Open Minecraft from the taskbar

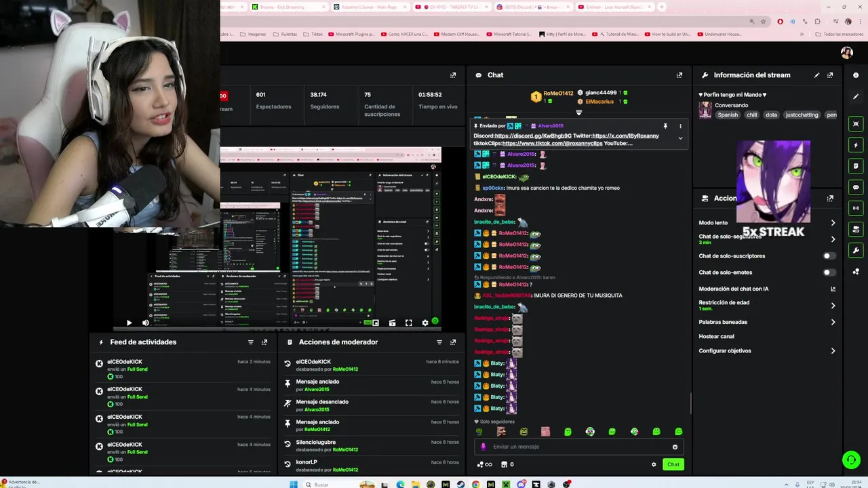tap(506, 485)
